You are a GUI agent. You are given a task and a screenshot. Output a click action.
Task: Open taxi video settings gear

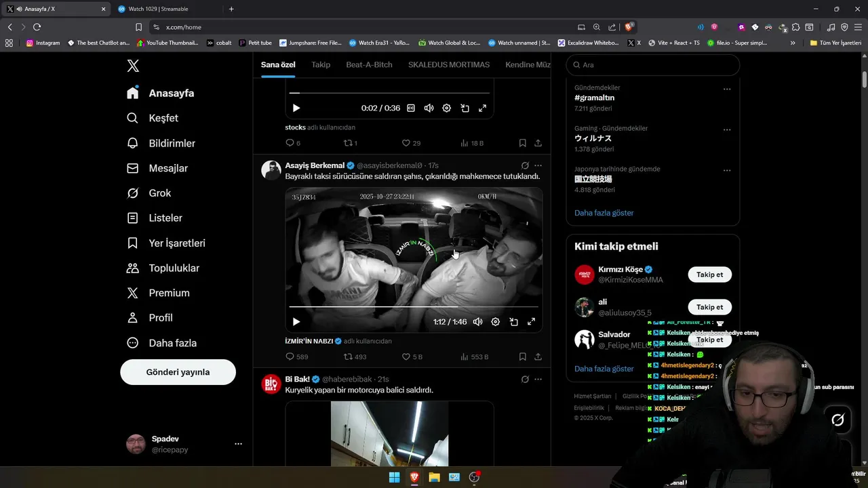tap(495, 322)
